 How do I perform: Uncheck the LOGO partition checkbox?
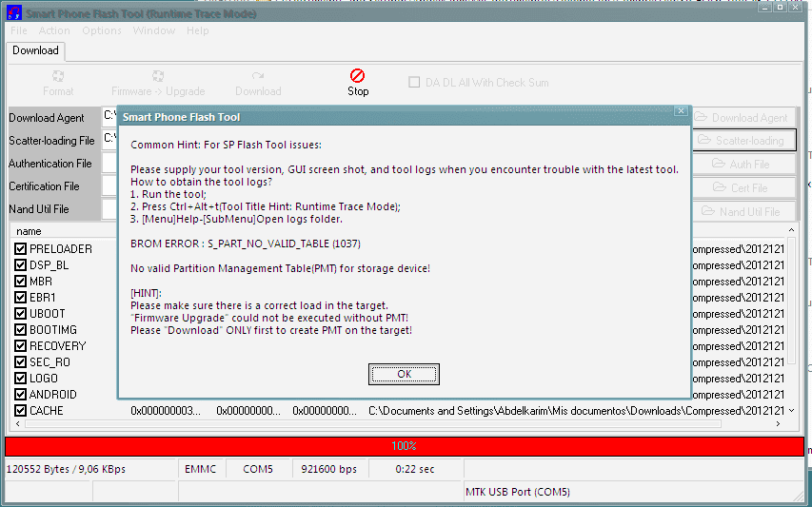(x=20, y=379)
